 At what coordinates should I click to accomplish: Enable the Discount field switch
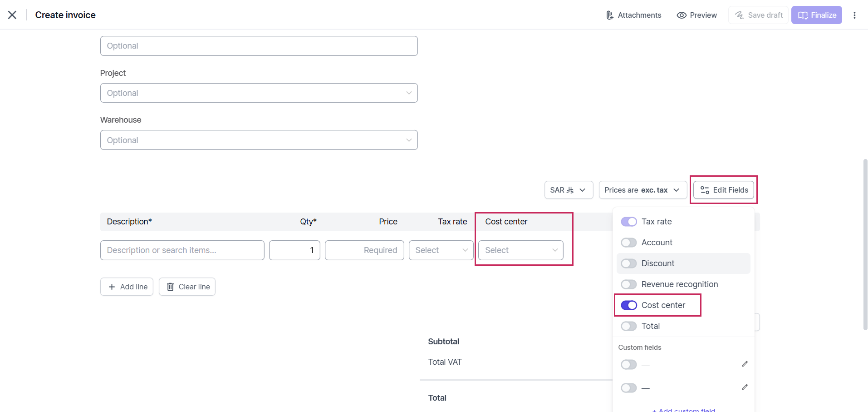(629, 263)
